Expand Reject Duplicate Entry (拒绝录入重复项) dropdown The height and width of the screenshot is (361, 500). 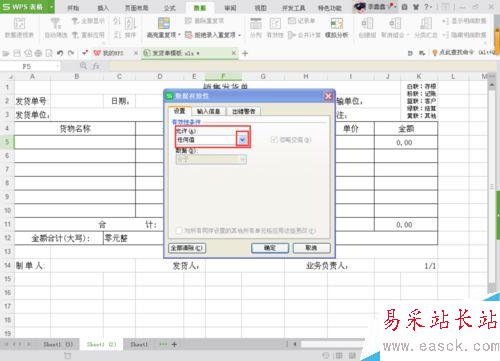tap(239, 35)
